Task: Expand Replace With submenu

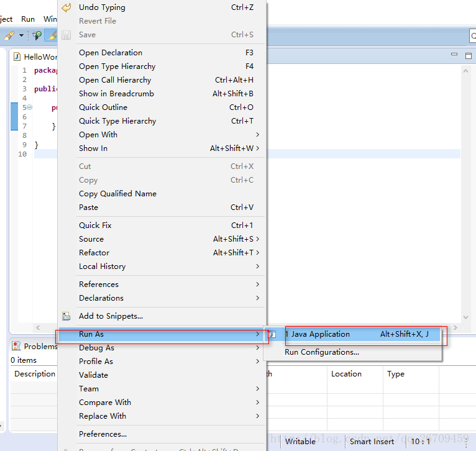Action: coord(162,416)
